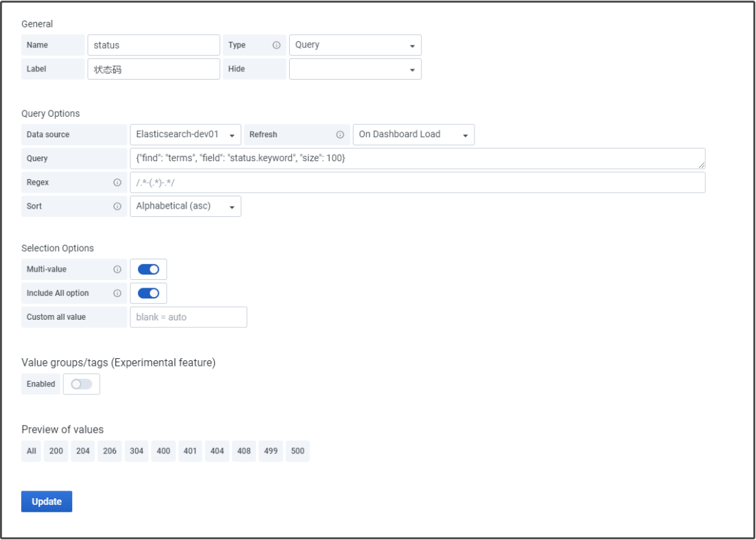Click the All preview value tag

(32, 451)
